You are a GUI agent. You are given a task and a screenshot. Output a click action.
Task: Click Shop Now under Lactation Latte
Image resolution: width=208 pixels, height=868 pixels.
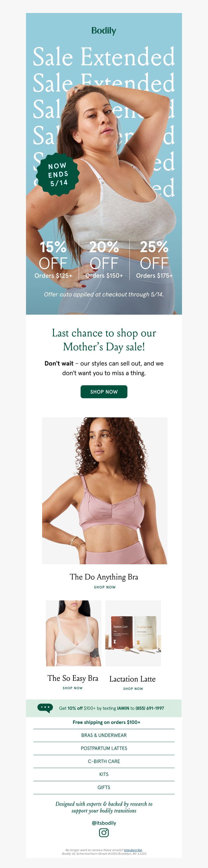click(x=133, y=689)
